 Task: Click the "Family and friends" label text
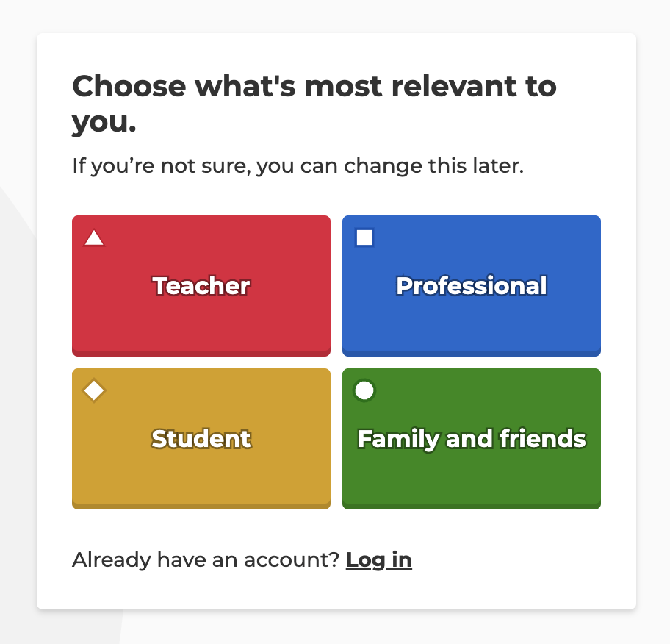[472, 439]
